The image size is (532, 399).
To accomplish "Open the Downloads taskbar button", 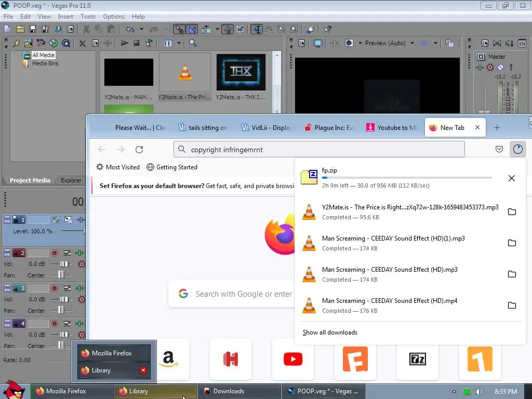I will (239, 391).
